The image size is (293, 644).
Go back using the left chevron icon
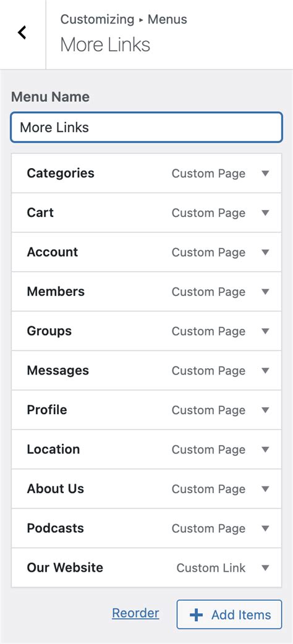[x=22, y=32]
